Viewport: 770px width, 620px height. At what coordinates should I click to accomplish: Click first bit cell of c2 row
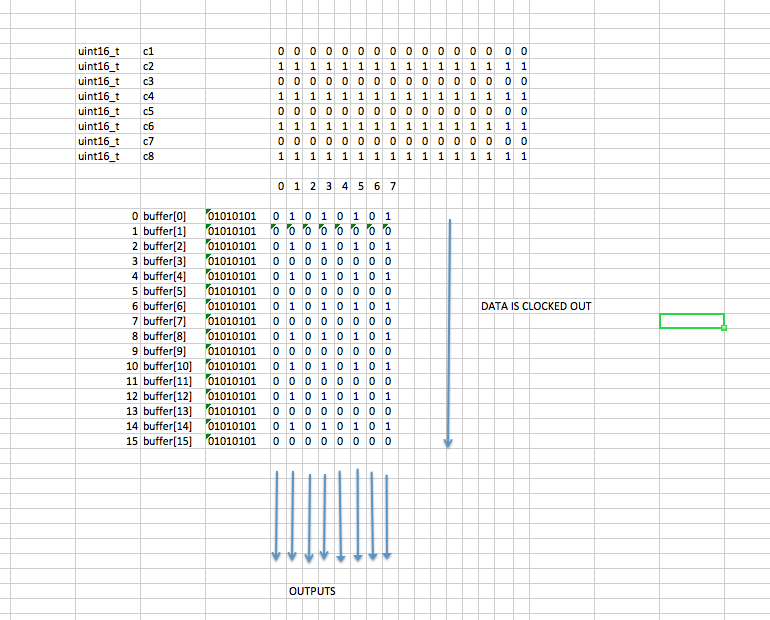tap(280, 66)
